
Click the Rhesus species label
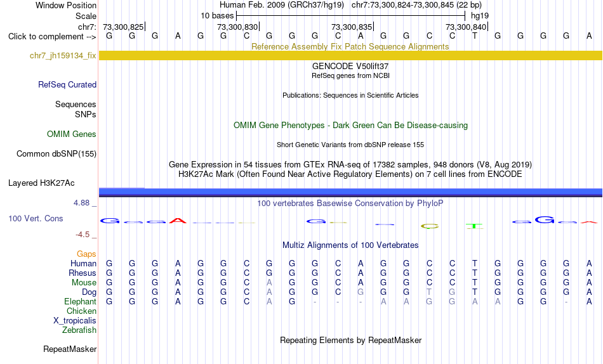click(x=83, y=273)
